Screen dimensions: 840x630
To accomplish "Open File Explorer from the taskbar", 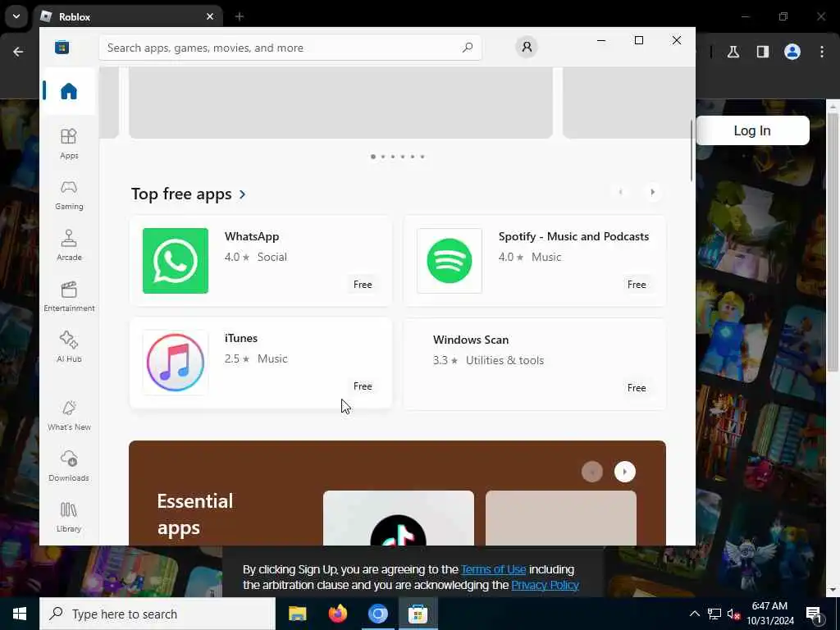I will pyautogui.click(x=297, y=614).
